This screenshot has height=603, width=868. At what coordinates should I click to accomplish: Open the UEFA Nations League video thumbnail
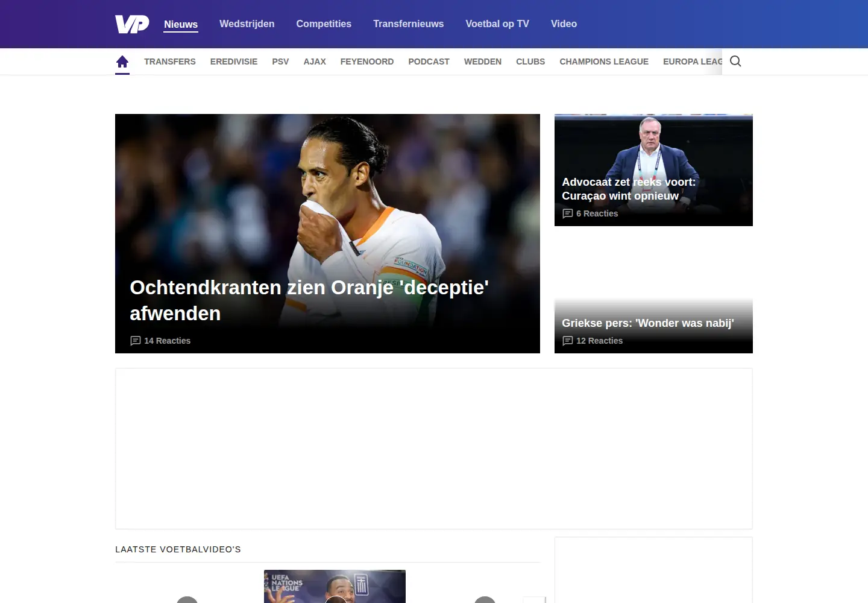pyautogui.click(x=335, y=586)
